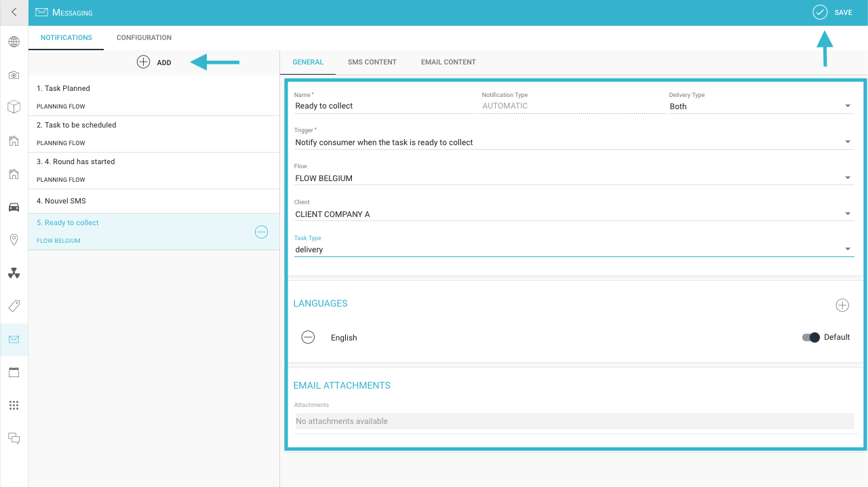
Task: Open the price tag sidebar icon
Action: [x=14, y=306]
